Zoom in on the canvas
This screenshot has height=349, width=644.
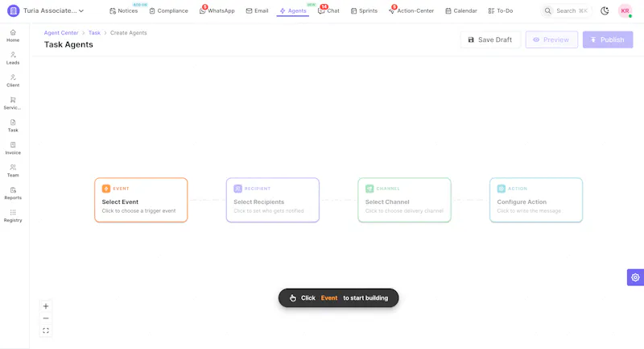point(46,306)
